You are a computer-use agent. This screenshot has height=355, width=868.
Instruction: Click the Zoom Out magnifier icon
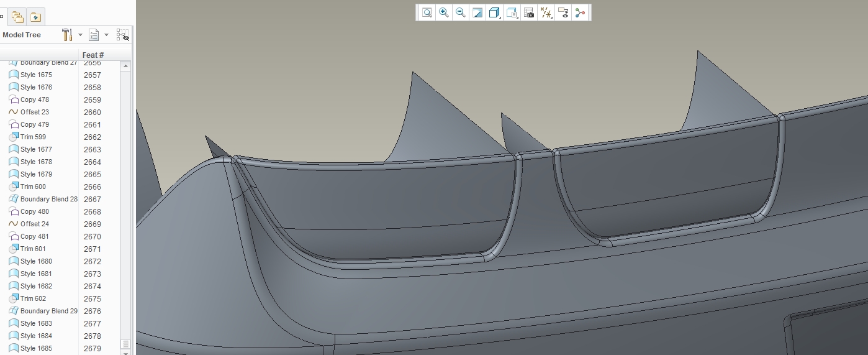point(461,12)
